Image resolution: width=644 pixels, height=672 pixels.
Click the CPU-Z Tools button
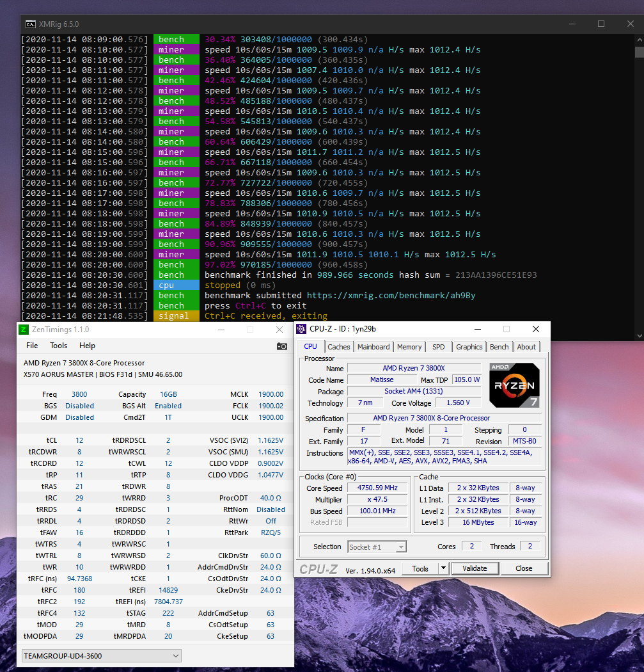(420, 568)
